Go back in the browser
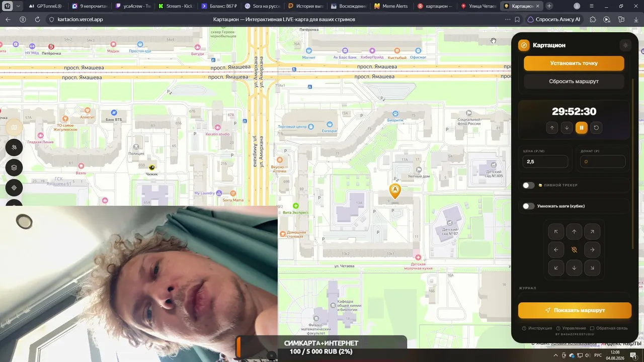The width and height of the screenshot is (644, 362). pyautogui.click(x=8, y=20)
